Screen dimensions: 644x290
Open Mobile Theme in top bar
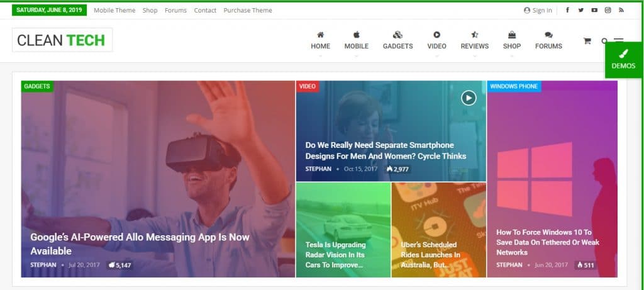click(x=114, y=10)
